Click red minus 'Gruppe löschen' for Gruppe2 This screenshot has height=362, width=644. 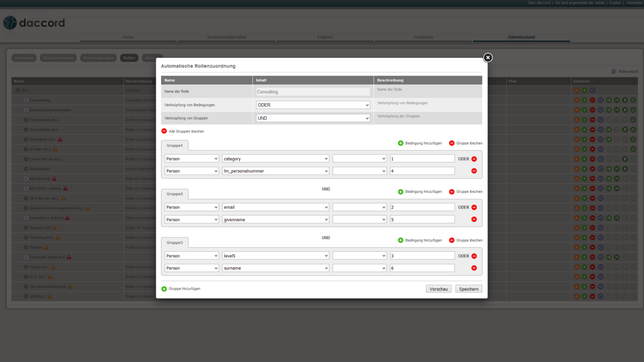pos(452,192)
